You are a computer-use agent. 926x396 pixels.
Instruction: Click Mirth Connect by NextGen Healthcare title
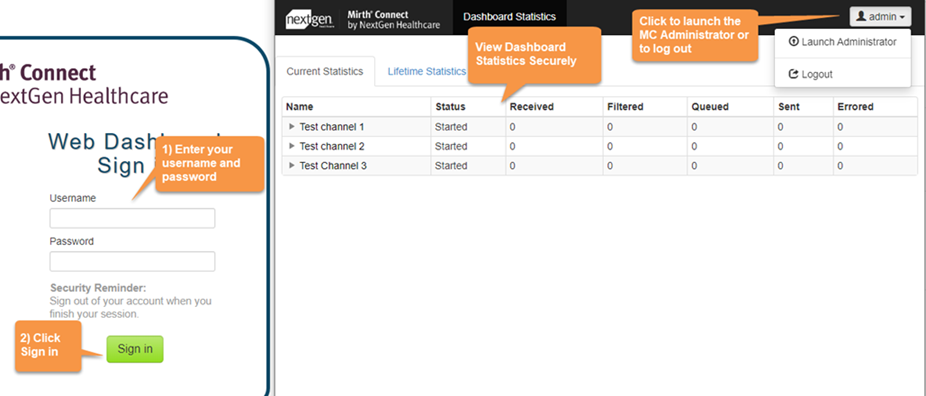394,20
